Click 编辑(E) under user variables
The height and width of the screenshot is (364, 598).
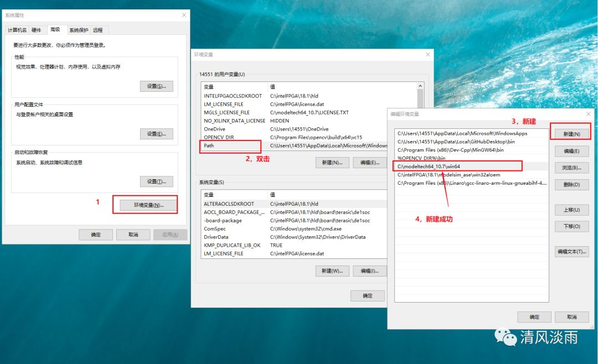369,162
